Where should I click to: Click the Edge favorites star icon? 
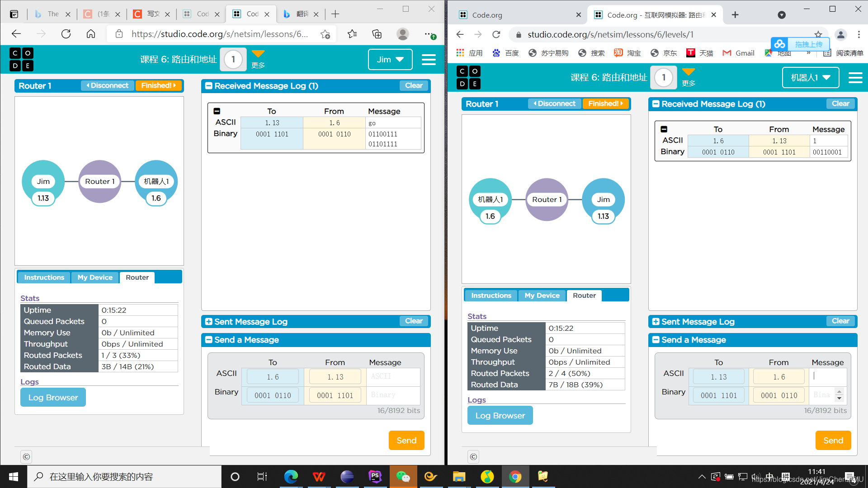352,34
